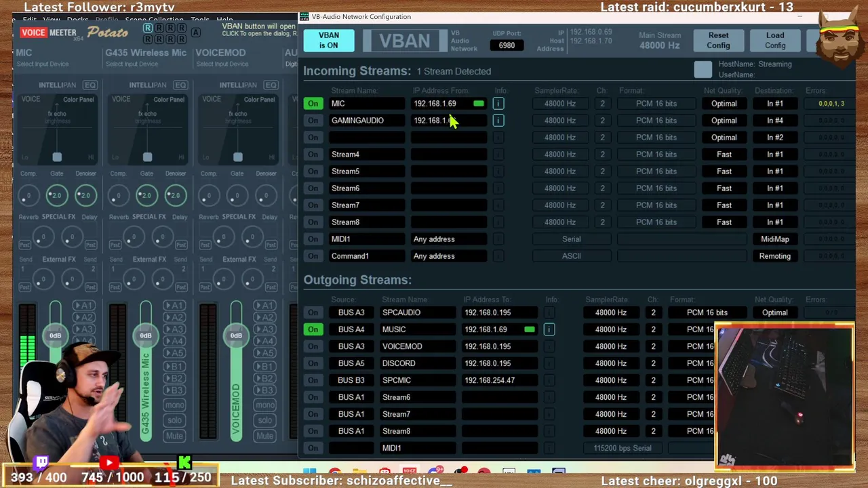Select input device for G435 Wireless Mic
Screen dimensions: 868x488
(x=132, y=64)
